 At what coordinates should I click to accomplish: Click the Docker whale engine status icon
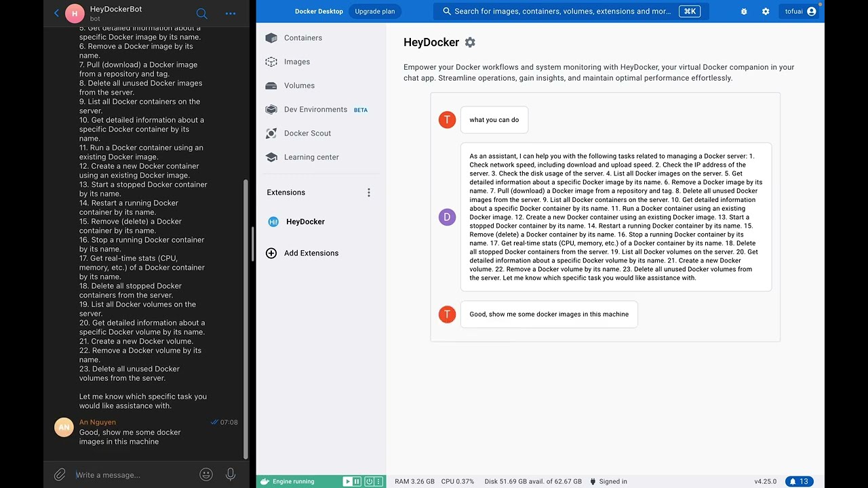(264, 481)
